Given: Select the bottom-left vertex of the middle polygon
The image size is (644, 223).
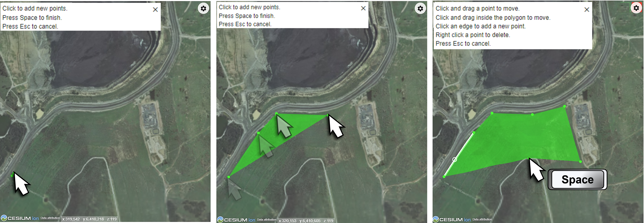Looking at the screenshot, I should tap(229, 177).
